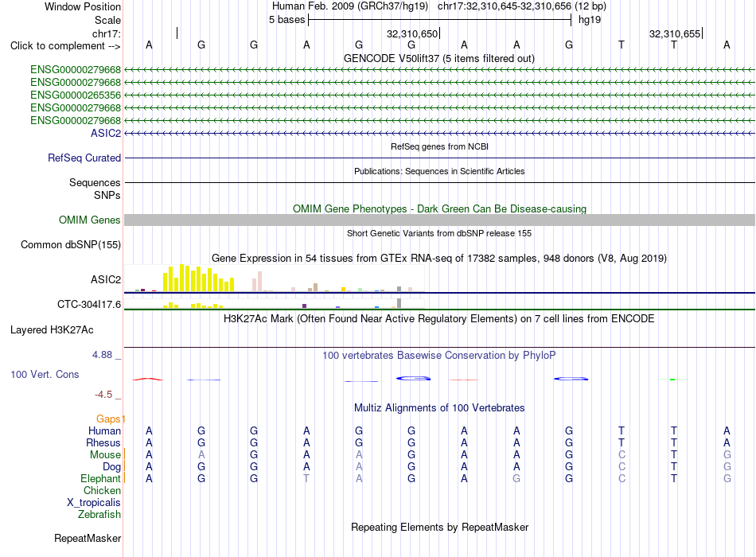756x557 pixels.
Task: Click the 'Click to complement -->' label
Action: (65, 46)
